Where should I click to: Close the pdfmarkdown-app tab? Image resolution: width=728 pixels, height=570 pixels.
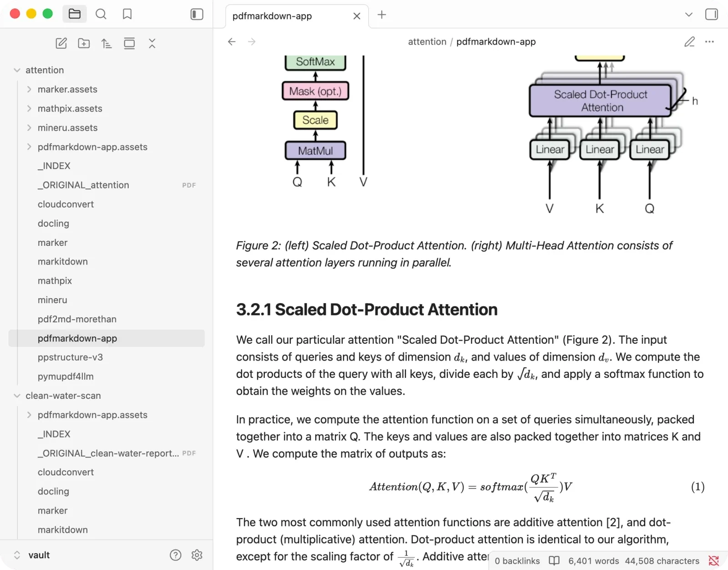(357, 16)
